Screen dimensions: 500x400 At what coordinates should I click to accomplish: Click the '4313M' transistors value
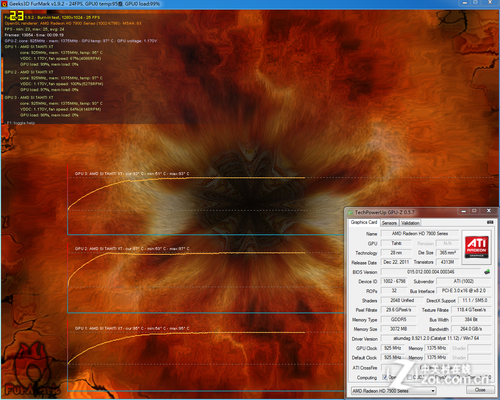(x=447, y=262)
